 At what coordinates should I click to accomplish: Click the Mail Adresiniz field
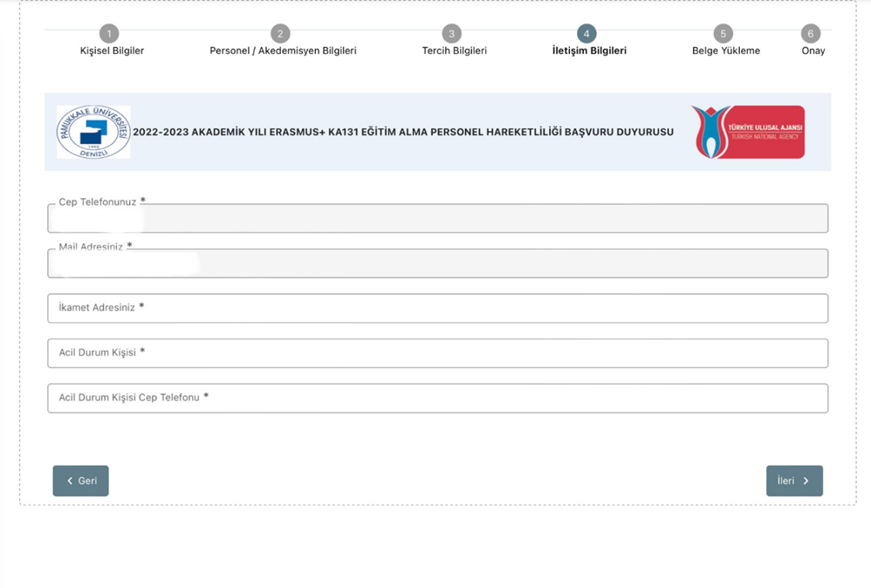coord(437,263)
